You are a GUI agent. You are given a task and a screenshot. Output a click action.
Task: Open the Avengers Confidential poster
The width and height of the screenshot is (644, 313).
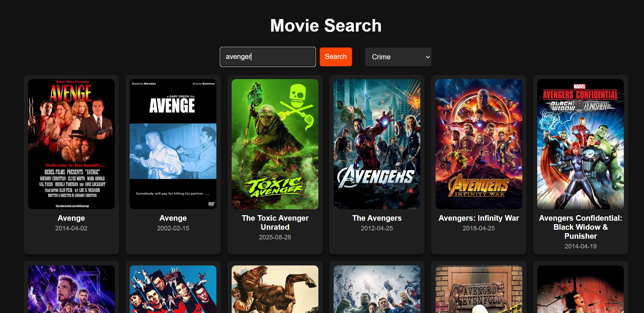pyautogui.click(x=581, y=144)
